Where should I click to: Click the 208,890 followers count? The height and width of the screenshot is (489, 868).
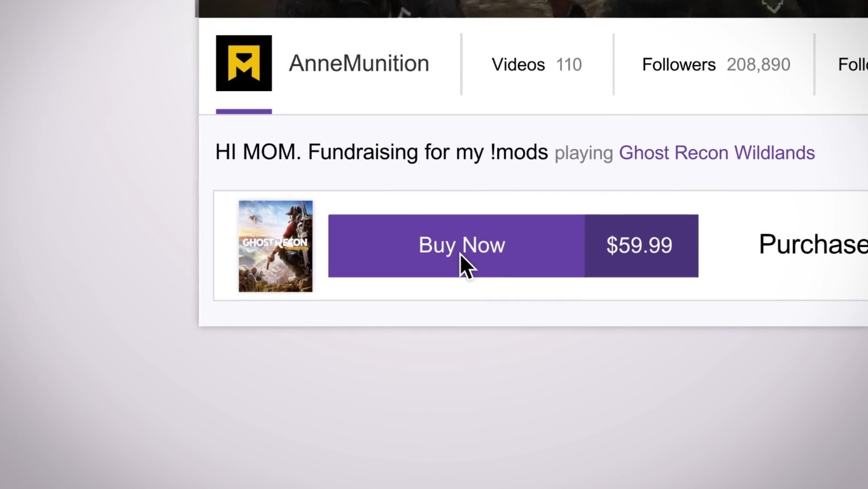[x=759, y=64]
